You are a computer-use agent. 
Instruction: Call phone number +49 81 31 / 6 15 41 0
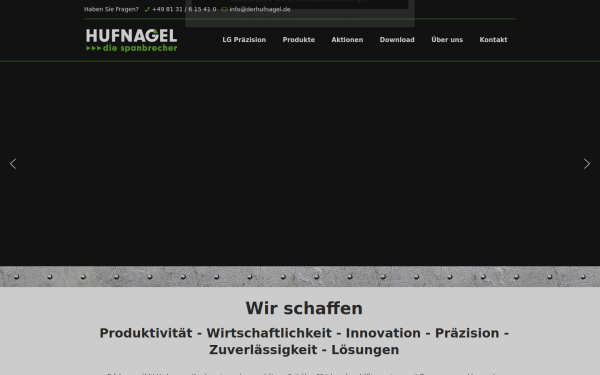point(184,9)
